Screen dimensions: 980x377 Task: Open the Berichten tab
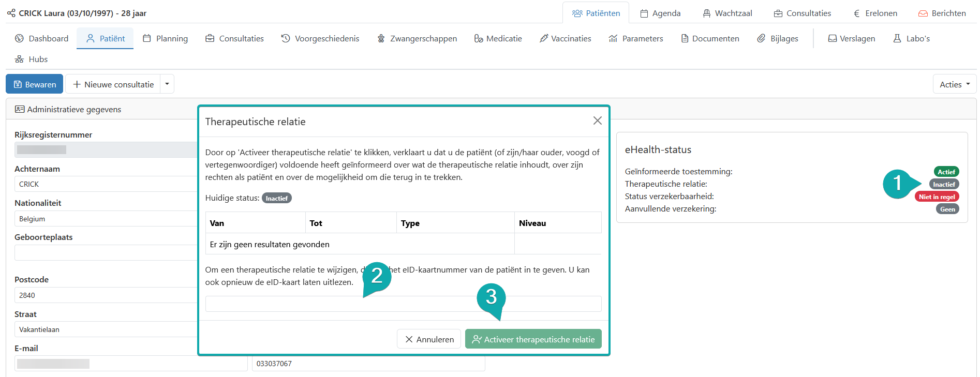tap(942, 13)
